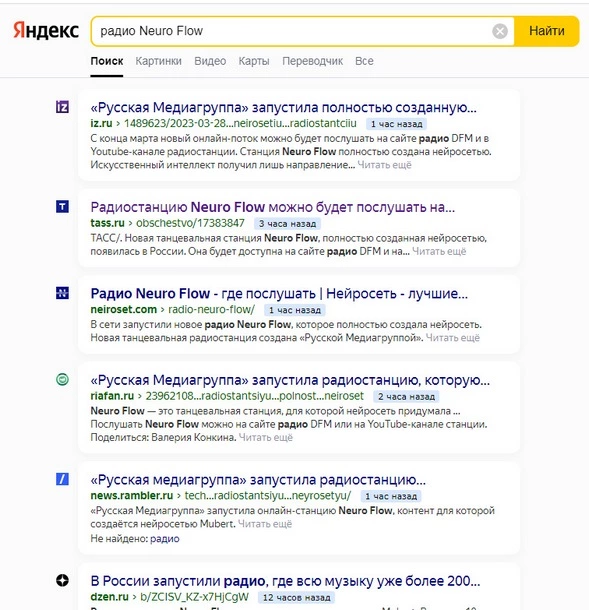This screenshot has width=589, height=610.
Task: Click the iz.ru snippet text about DFM
Action: (291, 151)
